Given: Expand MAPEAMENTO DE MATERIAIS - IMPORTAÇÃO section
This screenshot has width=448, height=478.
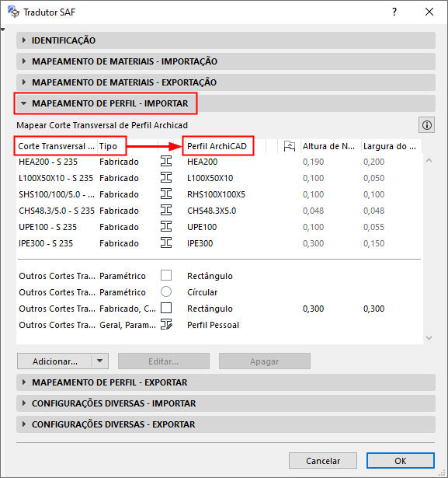Looking at the screenshot, I should coord(226,61).
